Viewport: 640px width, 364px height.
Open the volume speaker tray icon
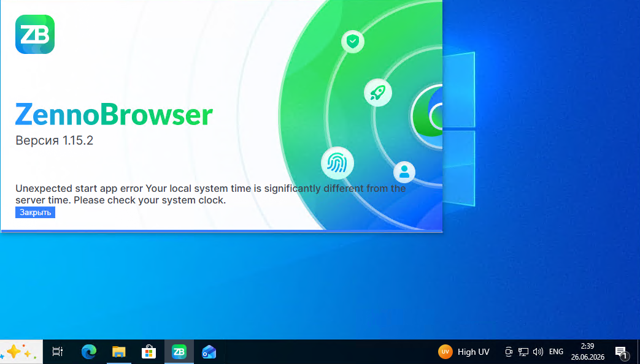[x=538, y=352]
